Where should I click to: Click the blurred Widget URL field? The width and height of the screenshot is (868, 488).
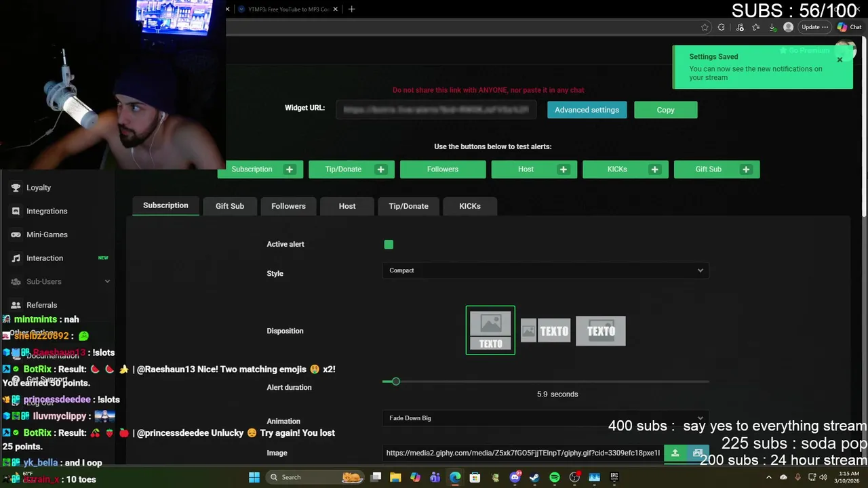(x=436, y=110)
